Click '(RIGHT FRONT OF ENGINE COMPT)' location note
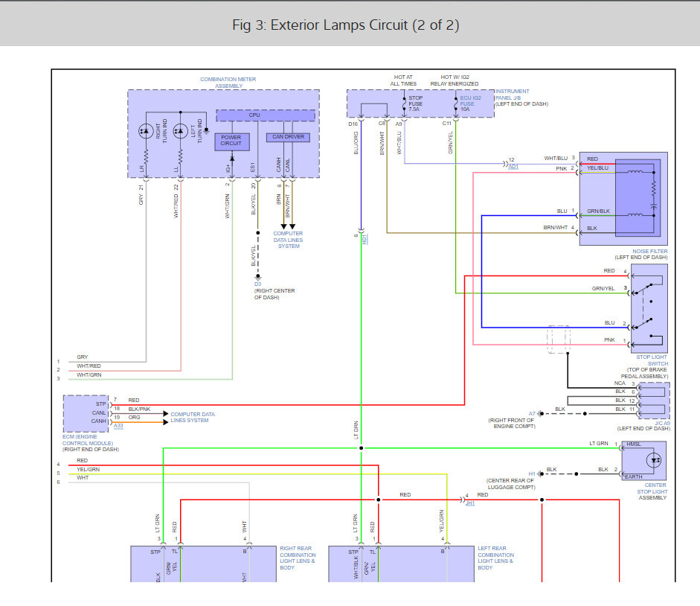Viewport: 700px width, 606px height. [512, 423]
